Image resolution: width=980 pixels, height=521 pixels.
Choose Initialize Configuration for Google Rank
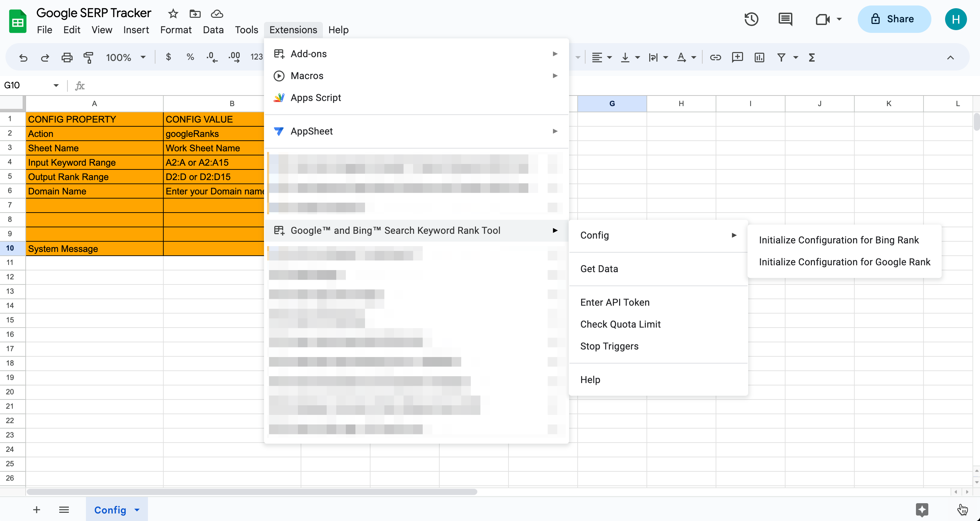pyautogui.click(x=844, y=262)
